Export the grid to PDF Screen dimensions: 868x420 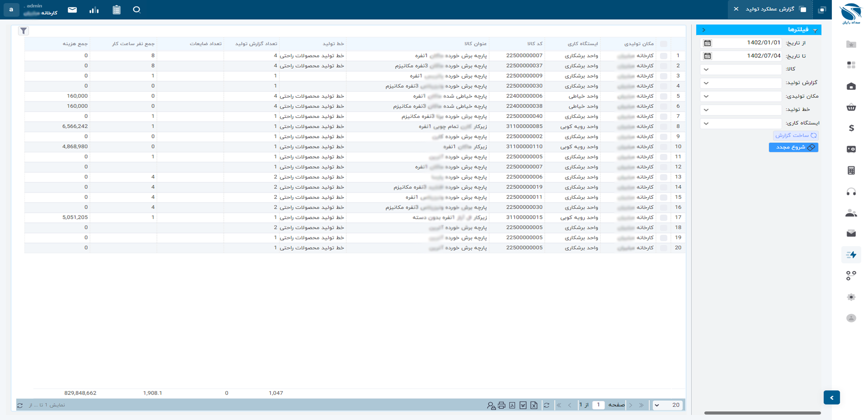coord(512,405)
